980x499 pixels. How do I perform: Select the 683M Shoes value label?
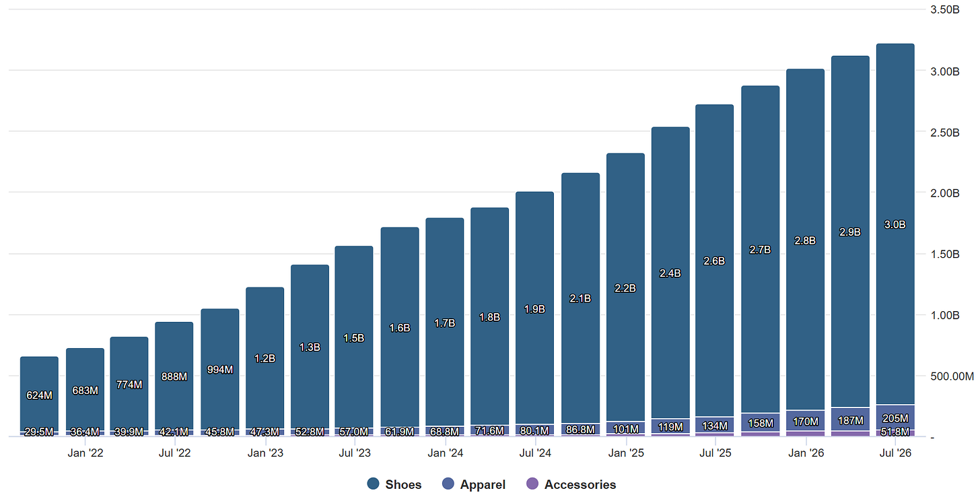coord(85,391)
